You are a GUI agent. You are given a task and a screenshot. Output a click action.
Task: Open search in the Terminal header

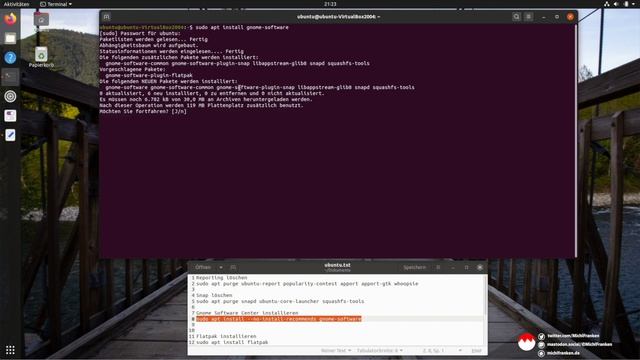pos(516,17)
